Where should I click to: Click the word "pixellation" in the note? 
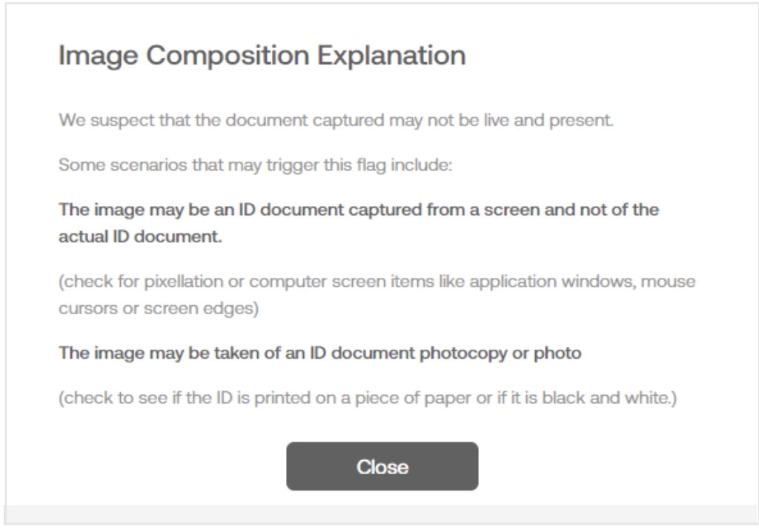184,282
